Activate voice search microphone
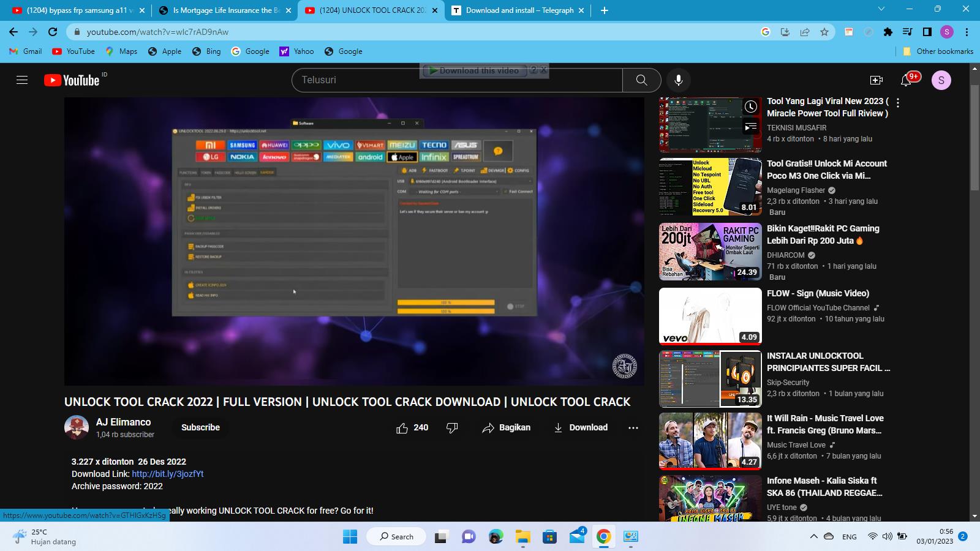980x551 pixels. (x=678, y=80)
